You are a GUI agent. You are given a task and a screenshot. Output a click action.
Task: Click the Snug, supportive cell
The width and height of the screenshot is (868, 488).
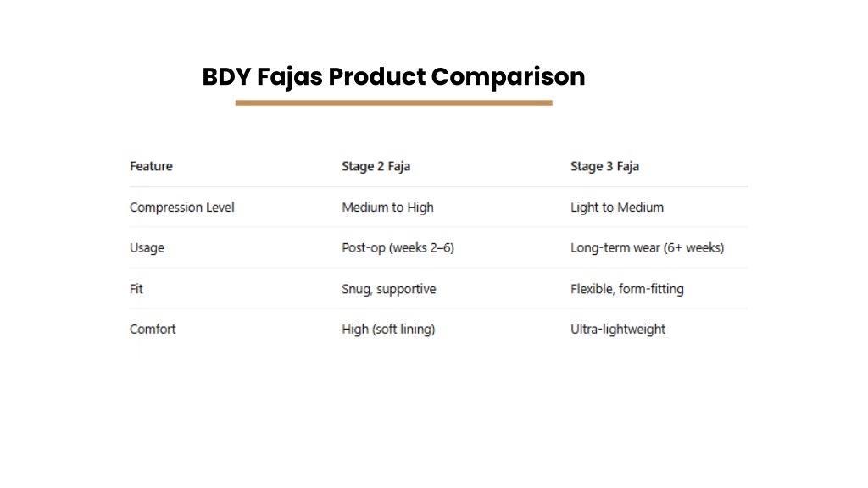388,289
